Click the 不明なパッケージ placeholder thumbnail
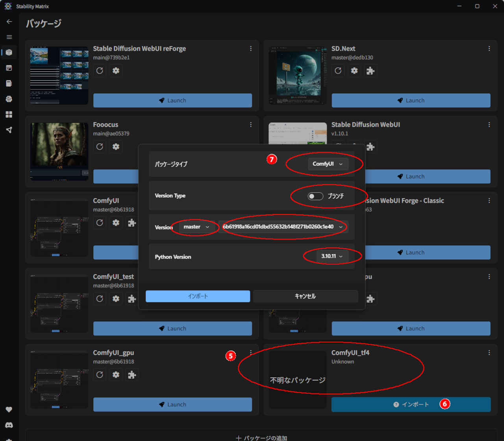 tap(298, 380)
